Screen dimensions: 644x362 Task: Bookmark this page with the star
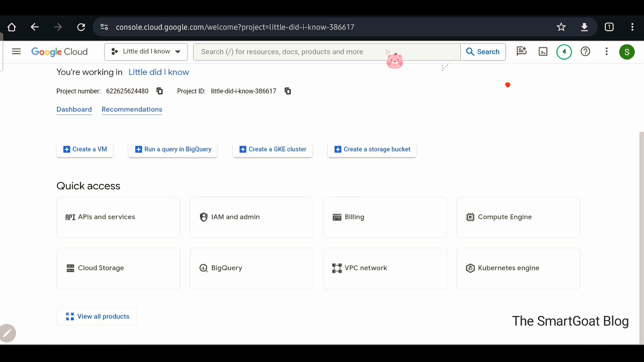(x=561, y=27)
